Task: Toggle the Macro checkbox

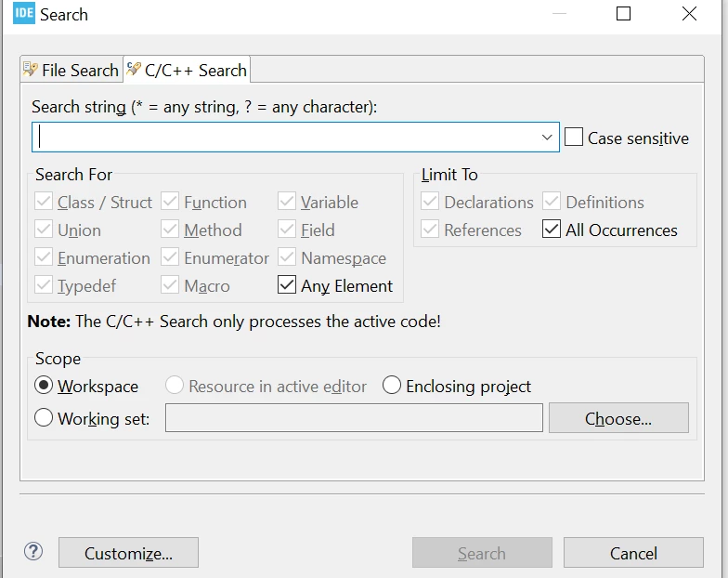Action: [x=170, y=285]
